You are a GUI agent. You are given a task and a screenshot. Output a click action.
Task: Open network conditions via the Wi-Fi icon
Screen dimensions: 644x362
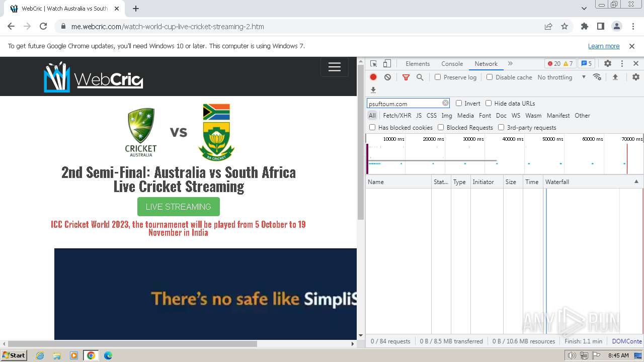pyautogui.click(x=597, y=77)
